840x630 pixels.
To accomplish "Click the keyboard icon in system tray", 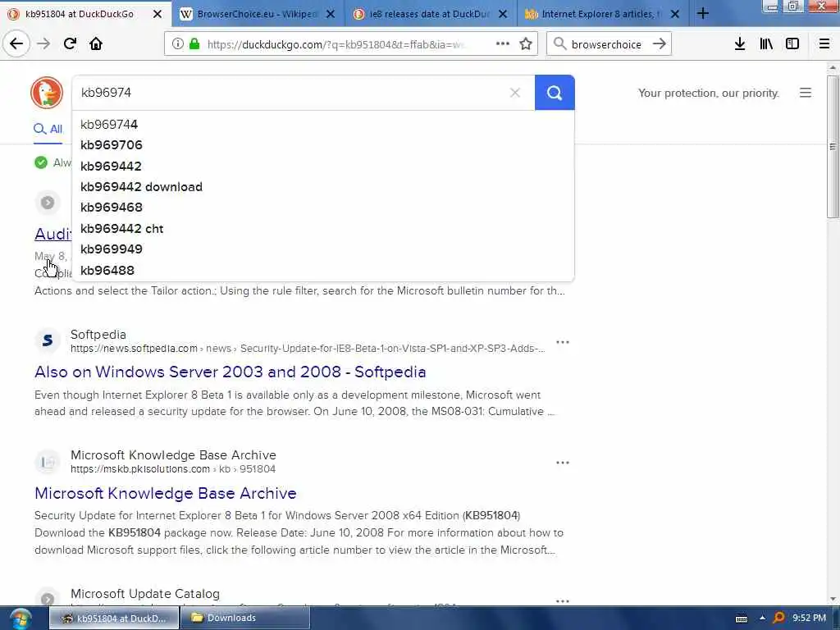I will pyautogui.click(x=742, y=619).
